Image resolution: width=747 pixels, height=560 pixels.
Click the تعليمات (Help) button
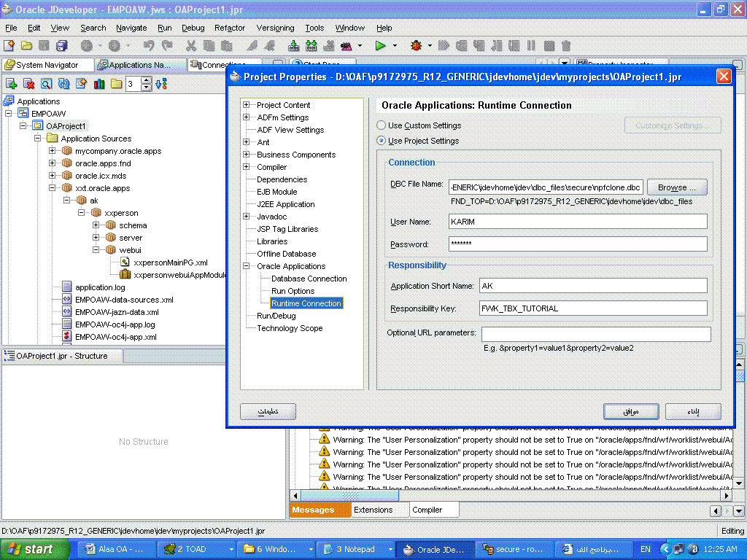coord(268,411)
